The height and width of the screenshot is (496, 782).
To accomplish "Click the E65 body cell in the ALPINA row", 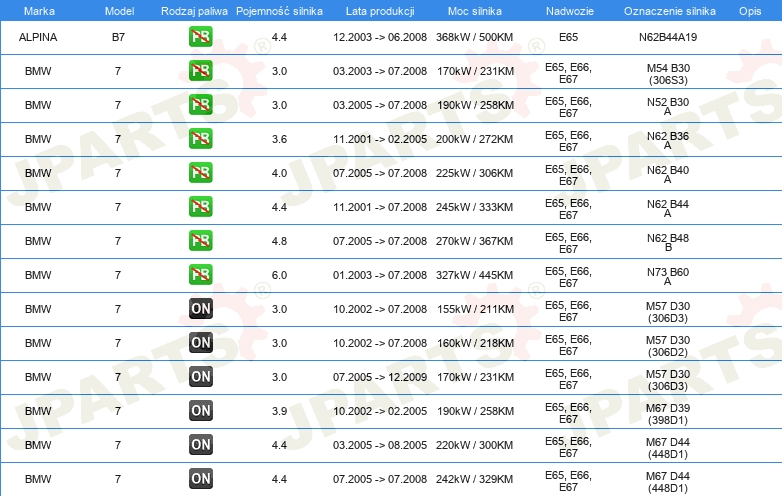I will point(569,37).
